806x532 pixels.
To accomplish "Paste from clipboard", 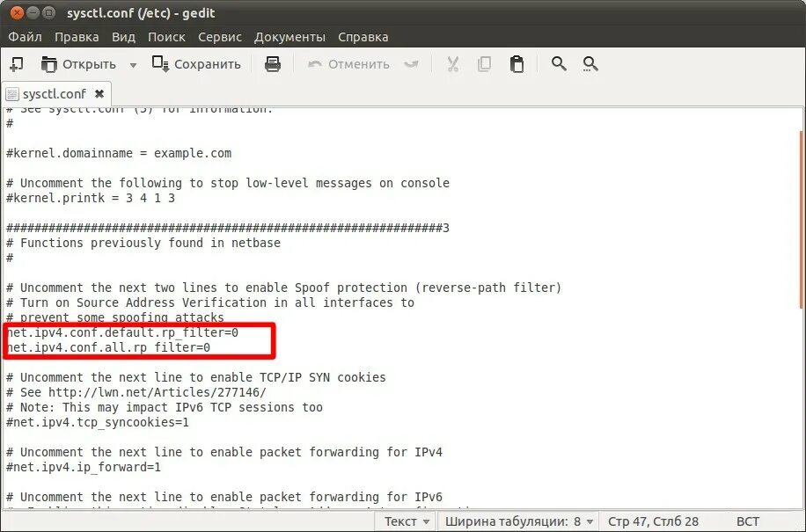I will click(517, 63).
